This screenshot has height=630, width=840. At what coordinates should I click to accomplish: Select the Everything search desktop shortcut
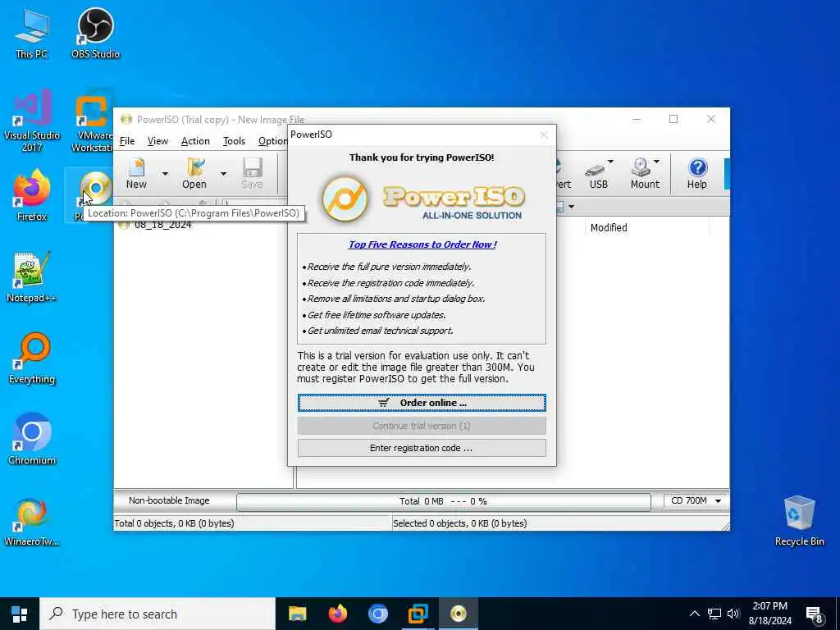(x=32, y=358)
